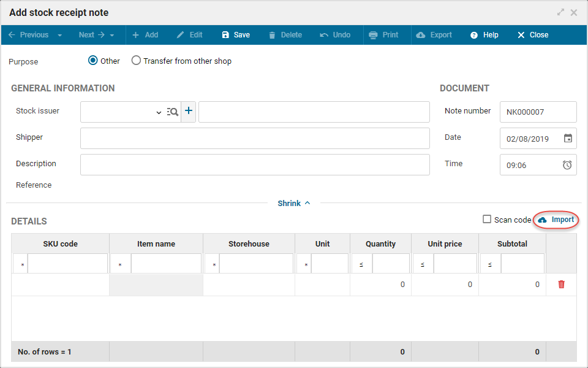Viewport: 588px width, 368px height.
Task: Enable the Scan code checkbox
Action: point(487,220)
